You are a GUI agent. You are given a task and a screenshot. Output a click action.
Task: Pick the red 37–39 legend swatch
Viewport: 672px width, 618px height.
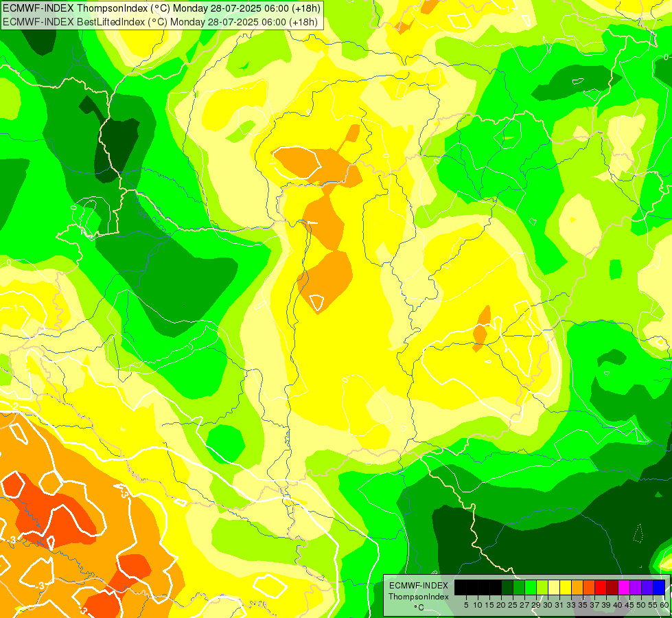pyautogui.click(x=601, y=587)
